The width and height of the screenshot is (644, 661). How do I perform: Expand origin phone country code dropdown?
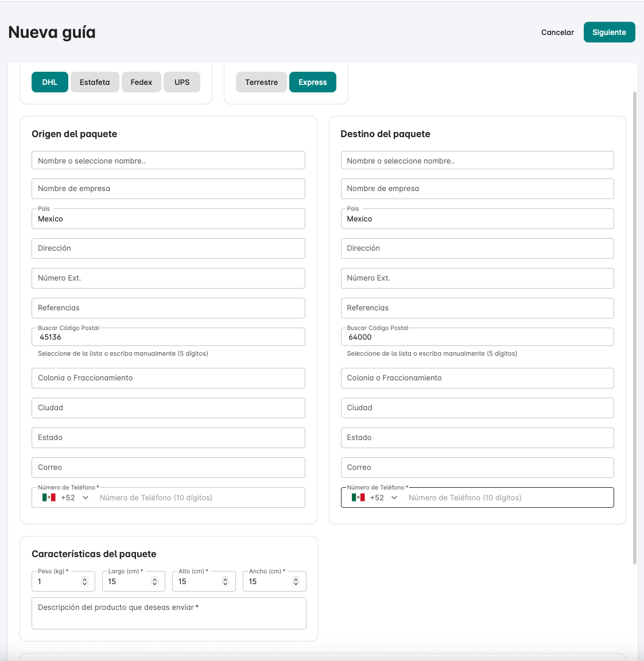point(86,497)
